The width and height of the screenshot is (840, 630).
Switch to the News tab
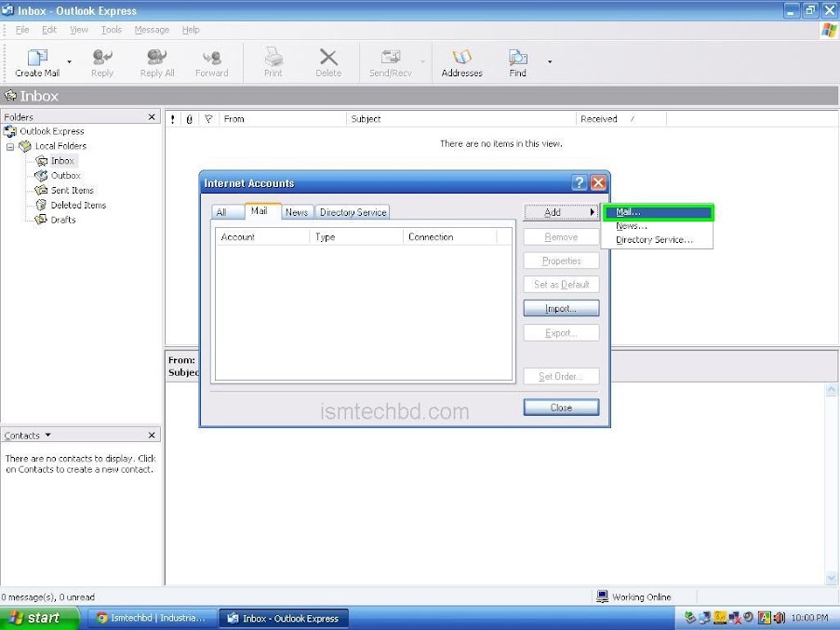297,213
